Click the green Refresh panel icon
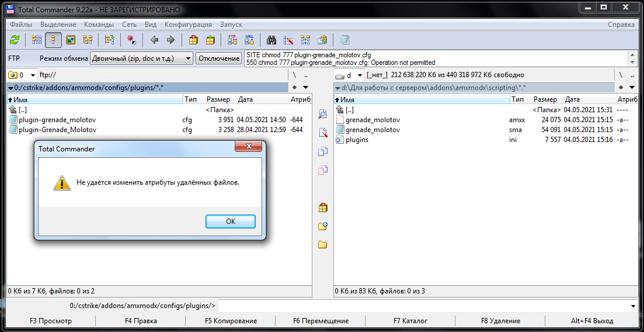This screenshot has height=332, width=644. (x=15, y=40)
